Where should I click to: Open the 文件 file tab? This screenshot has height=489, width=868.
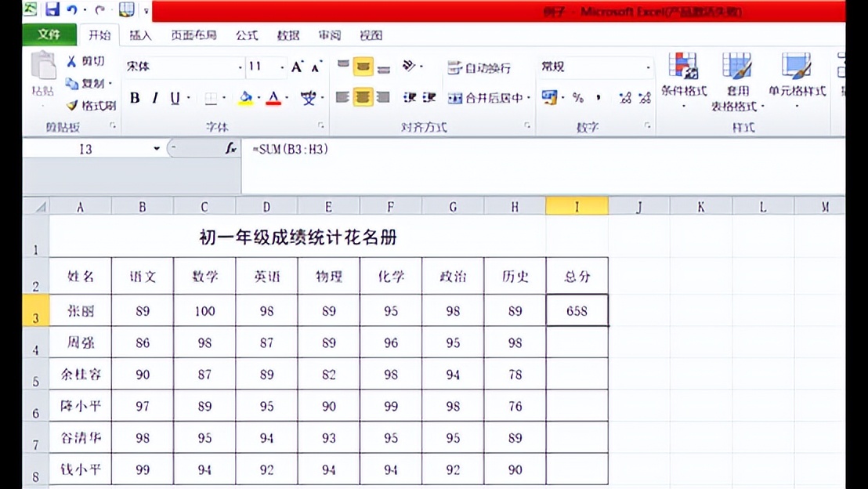click(x=49, y=35)
